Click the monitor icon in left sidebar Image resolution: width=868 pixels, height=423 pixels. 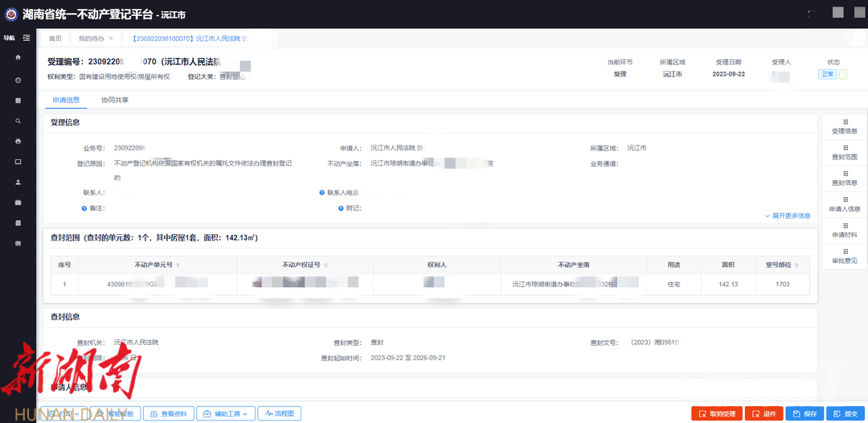(18, 162)
